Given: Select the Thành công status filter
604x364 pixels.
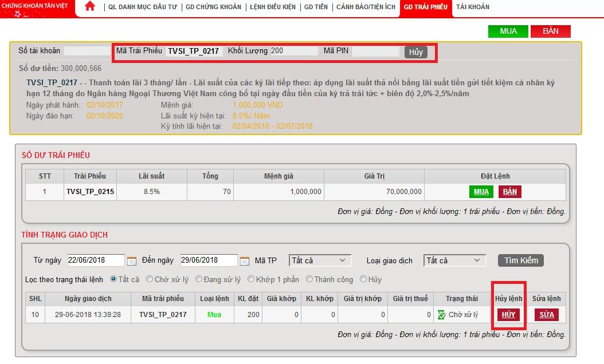Looking at the screenshot, I should (x=309, y=279).
